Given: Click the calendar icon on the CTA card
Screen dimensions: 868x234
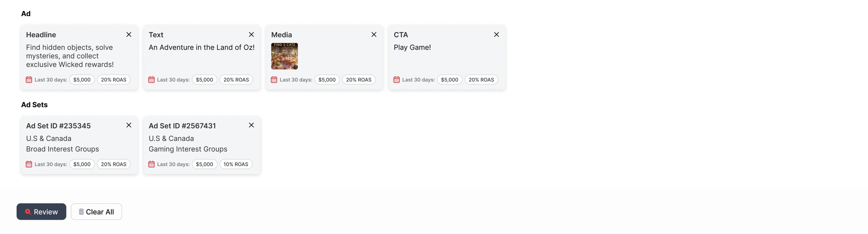Looking at the screenshot, I should click(396, 80).
